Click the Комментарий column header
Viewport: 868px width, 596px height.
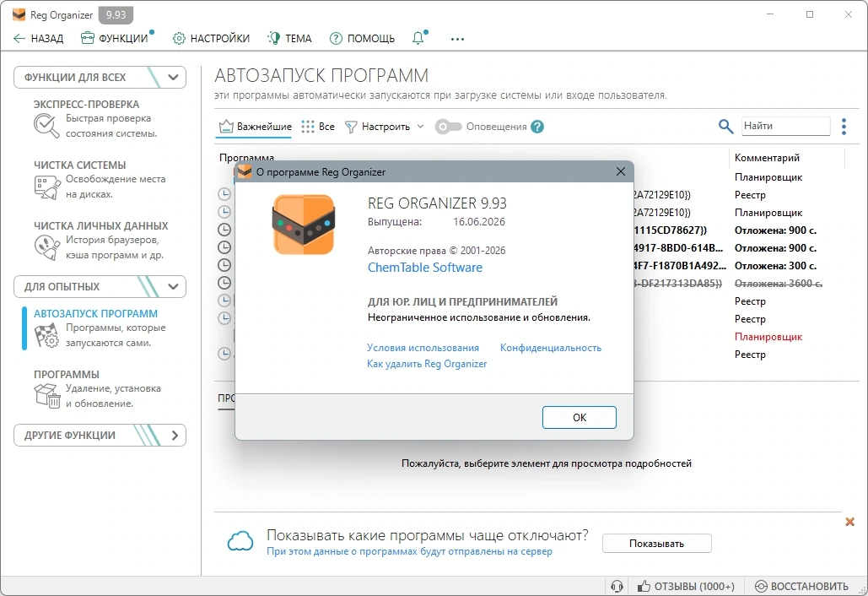[767, 158]
